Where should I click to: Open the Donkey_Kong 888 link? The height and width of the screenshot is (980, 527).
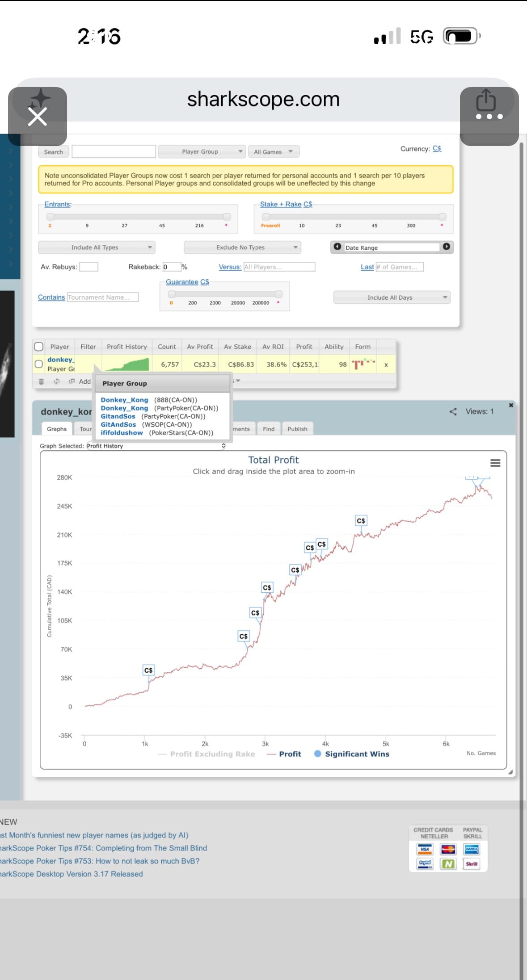pos(124,400)
